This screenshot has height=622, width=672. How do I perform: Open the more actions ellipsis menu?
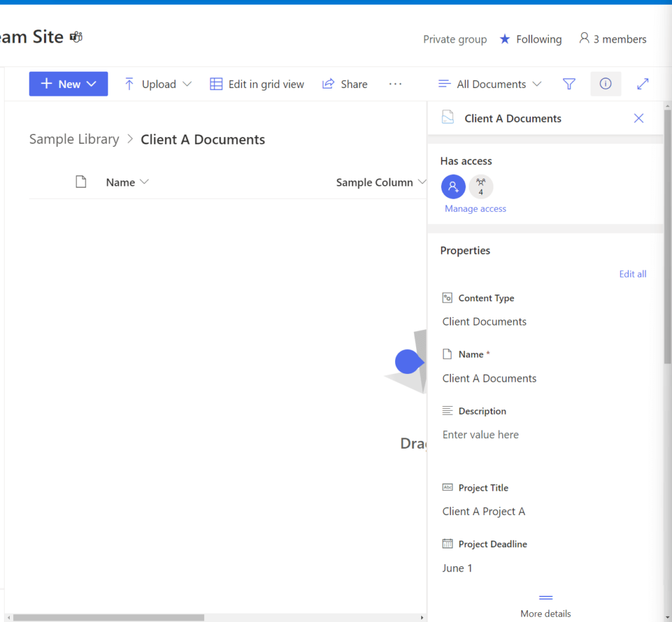tap(395, 84)
